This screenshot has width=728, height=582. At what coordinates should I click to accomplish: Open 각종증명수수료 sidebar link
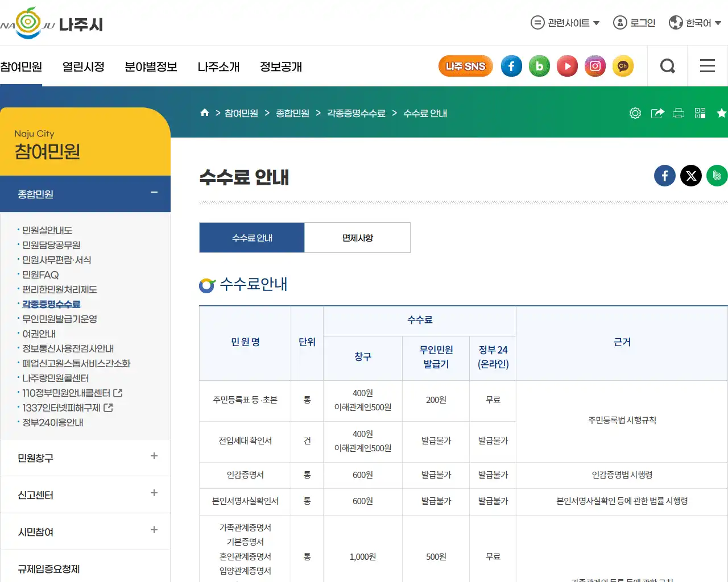pyautogui.click(x=51, y=304)
